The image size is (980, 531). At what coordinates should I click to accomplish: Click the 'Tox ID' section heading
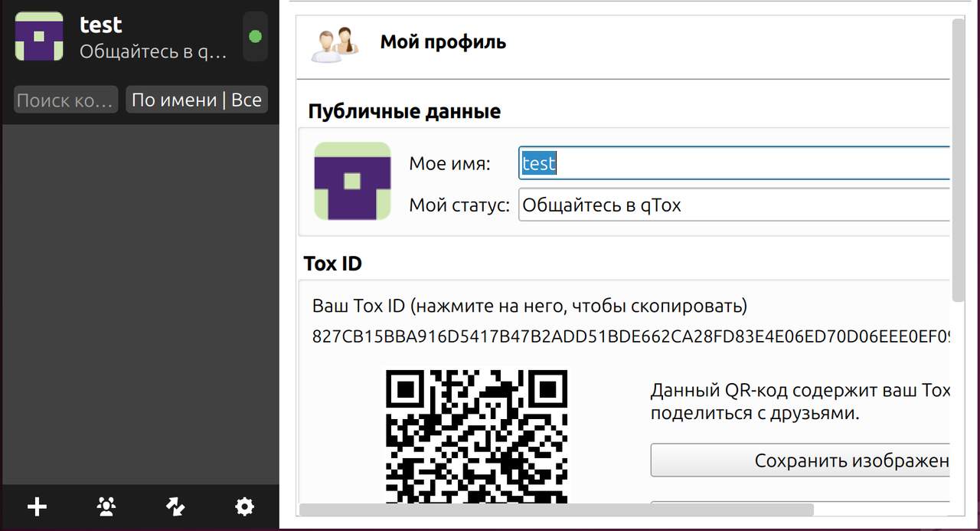333,264
